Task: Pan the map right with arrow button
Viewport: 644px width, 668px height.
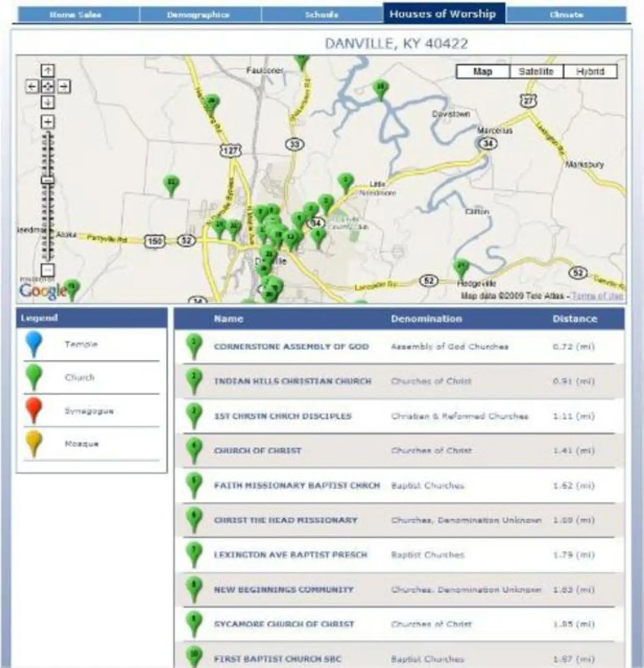Action: click(x=63, y=86)
